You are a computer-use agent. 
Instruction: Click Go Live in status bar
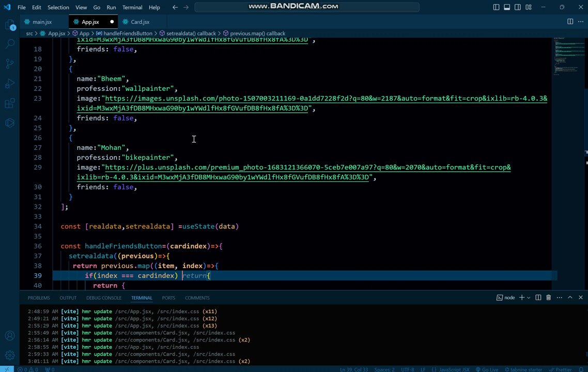487,369
